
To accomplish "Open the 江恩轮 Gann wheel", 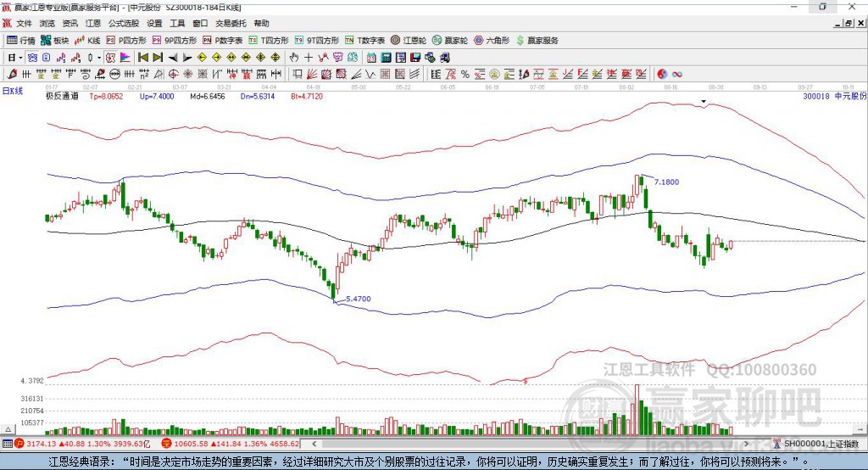I will coord(408,41).
